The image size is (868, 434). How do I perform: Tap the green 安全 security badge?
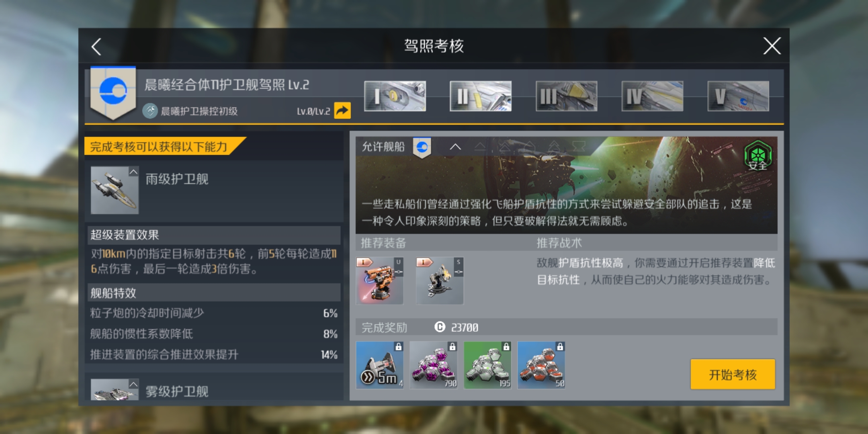[x=758, y=156]
